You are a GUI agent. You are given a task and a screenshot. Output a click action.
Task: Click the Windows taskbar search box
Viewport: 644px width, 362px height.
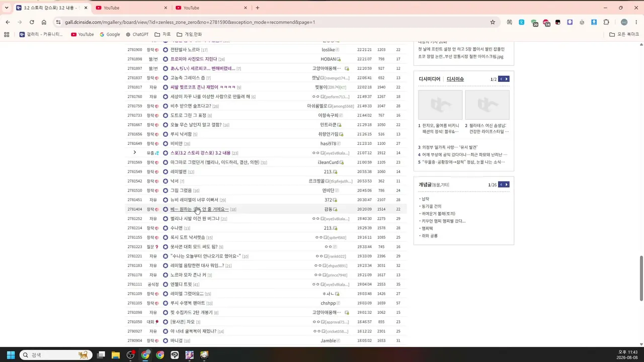[55, 355]
